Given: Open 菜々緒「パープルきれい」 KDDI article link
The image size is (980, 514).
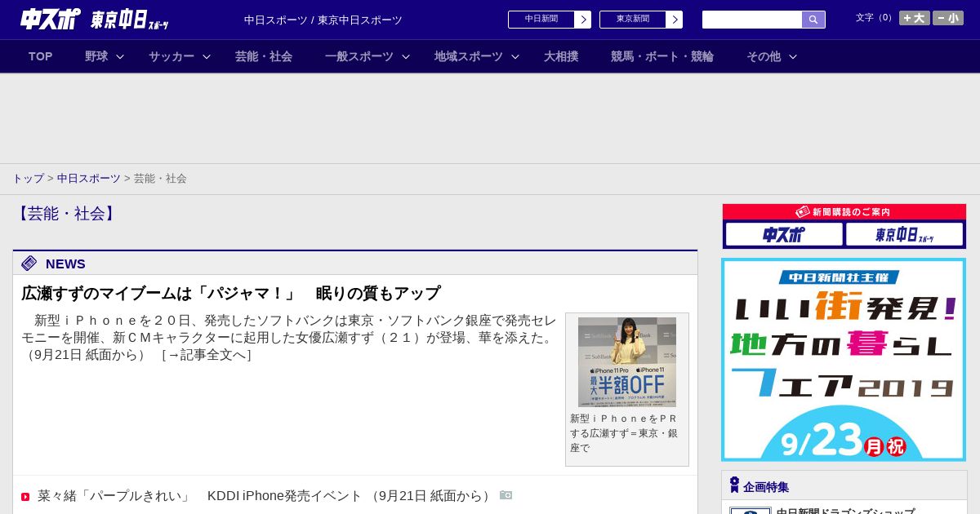Looking at the screenshot, I should click(x=200, y=496).
